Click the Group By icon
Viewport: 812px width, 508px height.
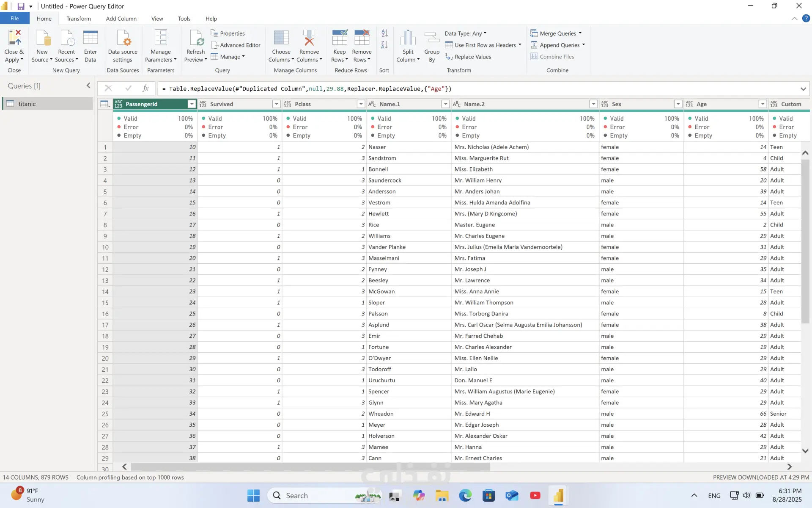(432, 38)
